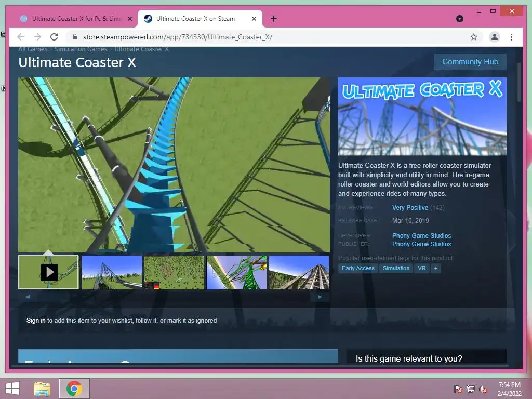Open the All Games breadcrumb

pyautogui.click(x=33, y=49)
